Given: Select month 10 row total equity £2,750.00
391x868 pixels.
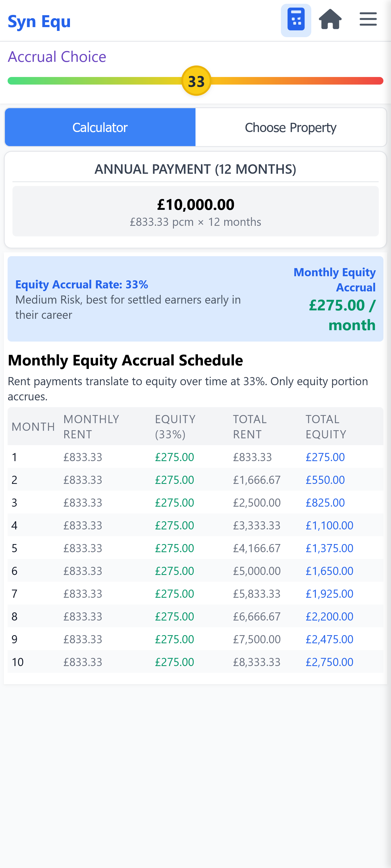Looking at the screenshot, I should [329, 662].
